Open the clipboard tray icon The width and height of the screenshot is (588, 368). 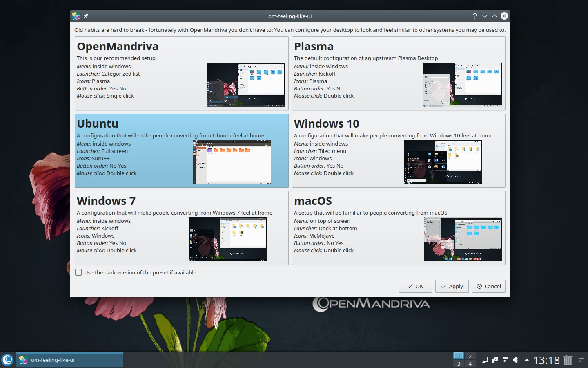tap(506, 360)
